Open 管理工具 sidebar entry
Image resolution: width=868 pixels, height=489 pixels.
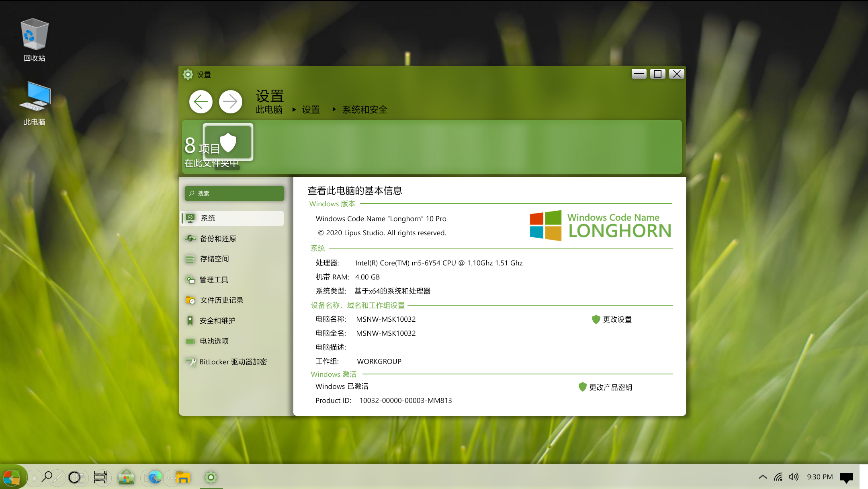pyautogui.click(x=213, y=279)
